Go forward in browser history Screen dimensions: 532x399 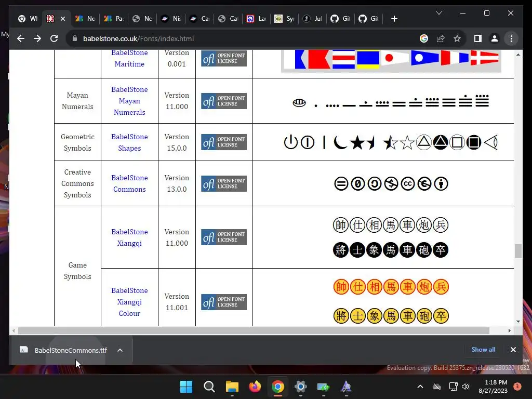(37, 38)
